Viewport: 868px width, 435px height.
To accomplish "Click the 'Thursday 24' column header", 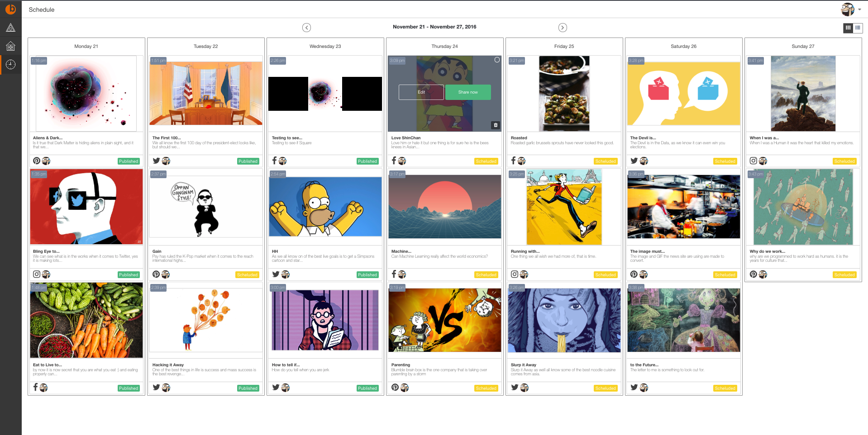I will coord(445,47).
